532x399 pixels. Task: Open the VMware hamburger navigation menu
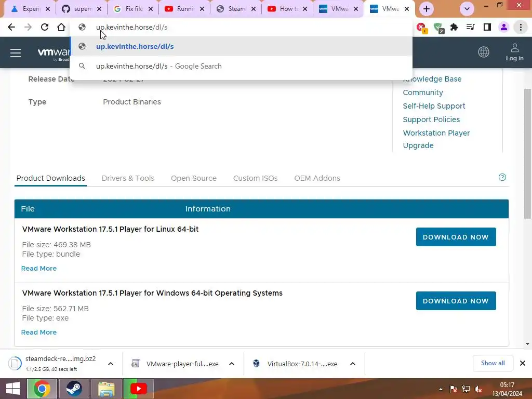tap(16, 53)
